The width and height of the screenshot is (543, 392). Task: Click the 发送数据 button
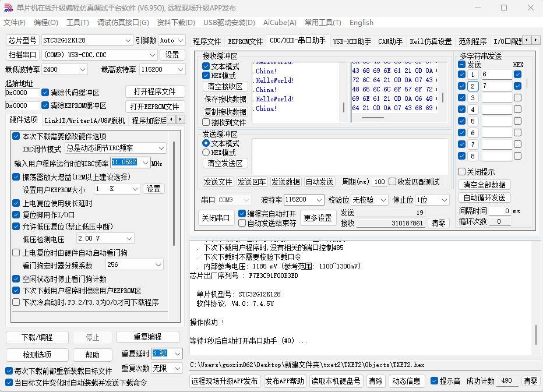[x=285, y=182]
